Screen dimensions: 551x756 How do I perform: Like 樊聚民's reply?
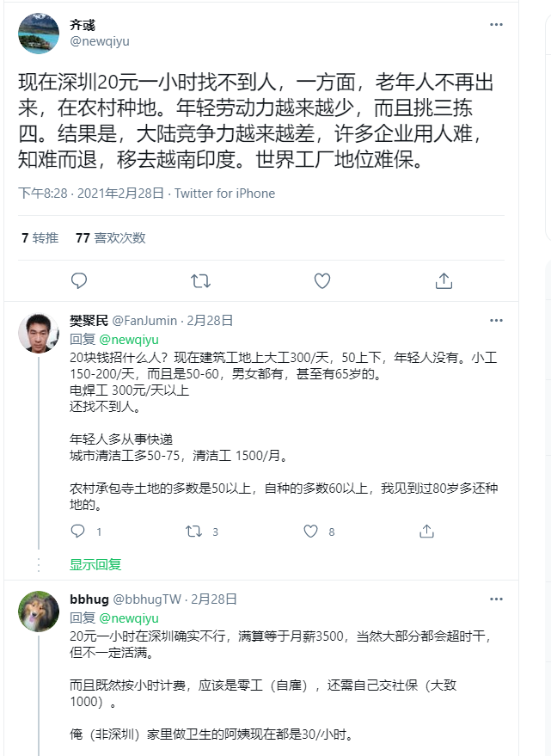311,532
